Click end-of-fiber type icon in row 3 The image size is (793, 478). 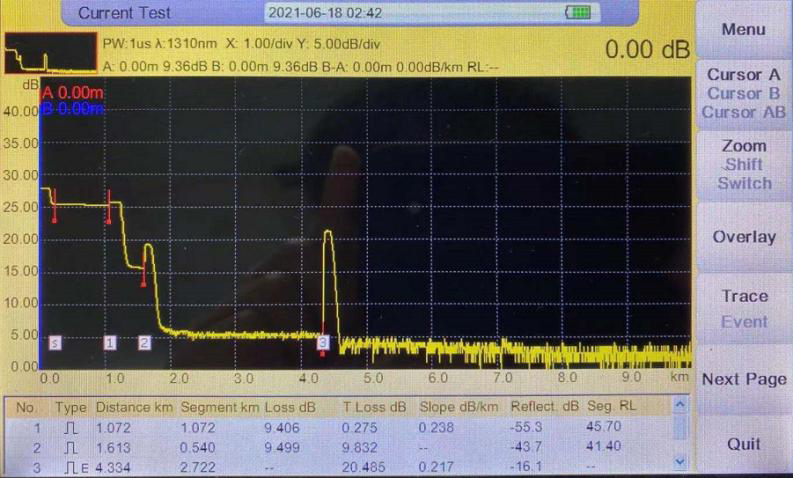pos(76,467)
